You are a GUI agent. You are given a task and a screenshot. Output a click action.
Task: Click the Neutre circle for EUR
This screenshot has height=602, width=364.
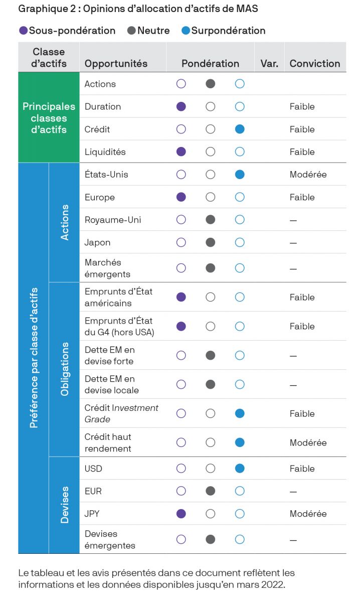211,491
